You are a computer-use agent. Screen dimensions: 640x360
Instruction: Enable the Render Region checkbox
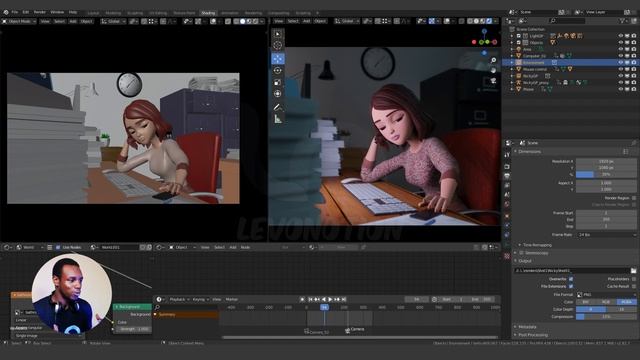(x=634, y=198)
